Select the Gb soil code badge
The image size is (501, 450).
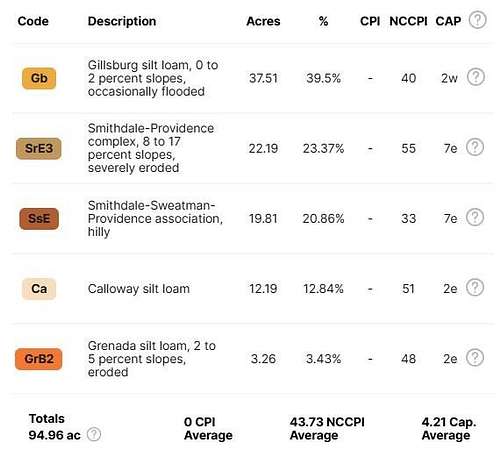click(x=39, y=78)
